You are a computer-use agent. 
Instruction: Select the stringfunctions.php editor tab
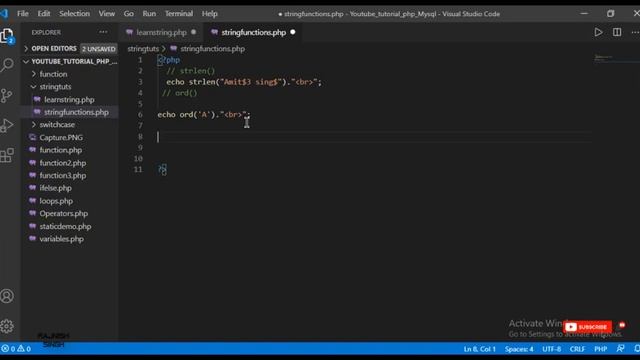point(253,32)
